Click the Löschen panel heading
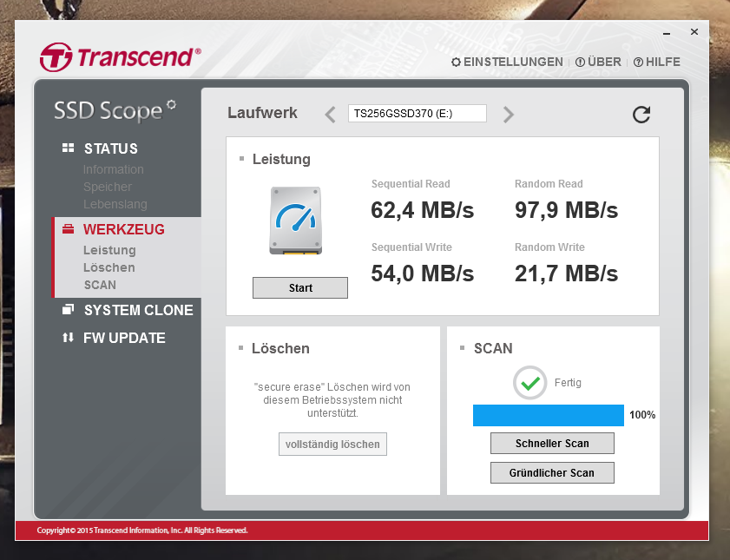 280,348
